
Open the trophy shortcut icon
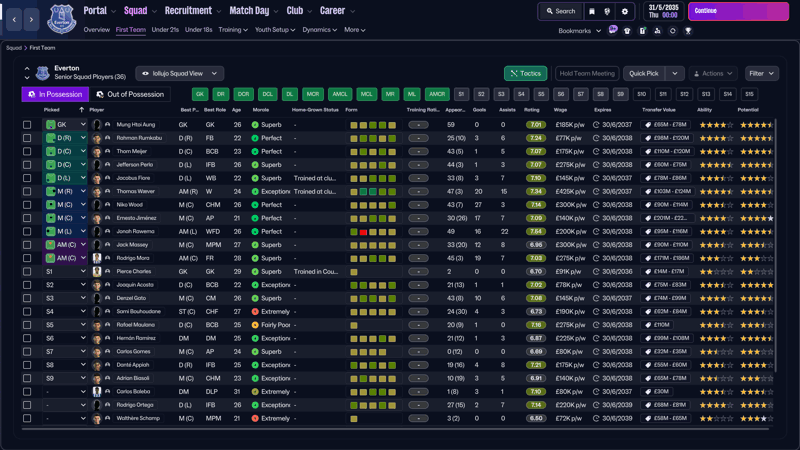click(x=688, y=31)
